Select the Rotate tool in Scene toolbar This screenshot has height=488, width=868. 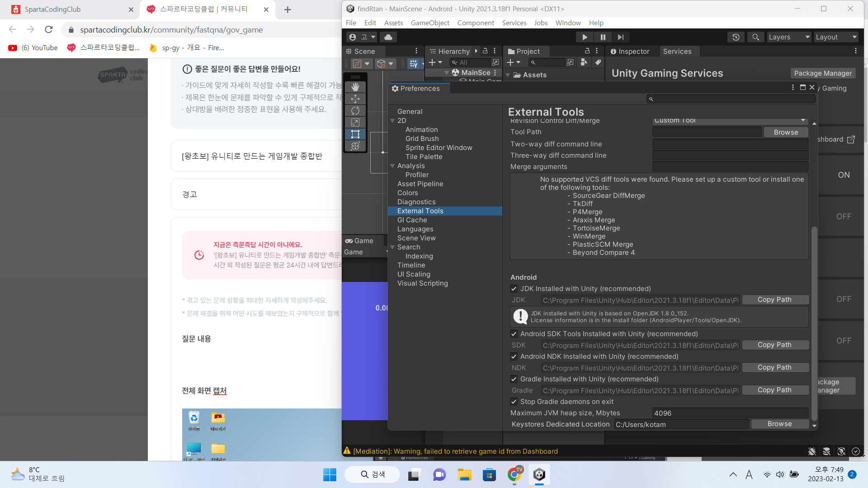355,110
